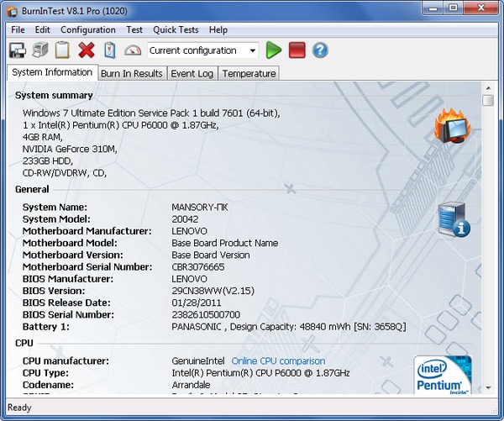
Task: Click the clipboard copy icon in toolbar
Action: coord(62,50)
